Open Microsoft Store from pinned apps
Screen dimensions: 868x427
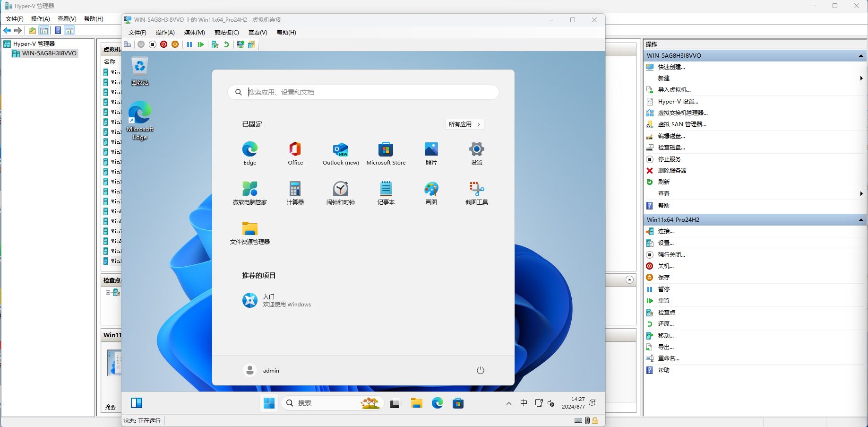[386, 153]
